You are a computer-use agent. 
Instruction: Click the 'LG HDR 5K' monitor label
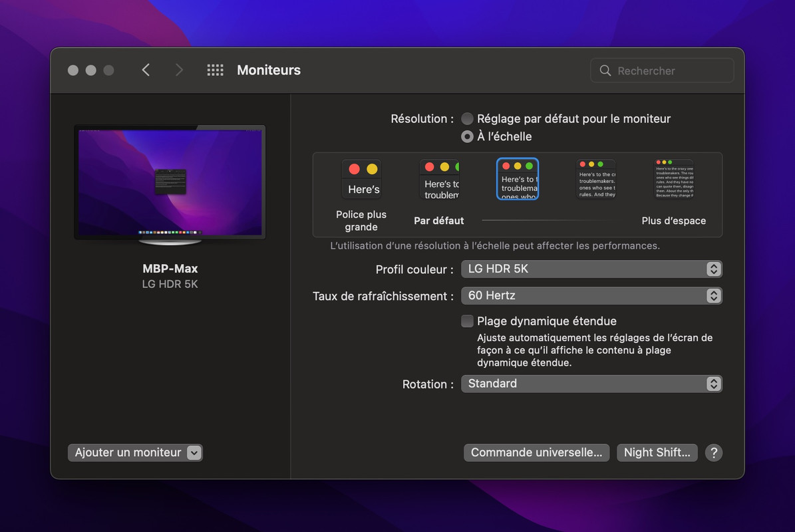click(170, 284)
